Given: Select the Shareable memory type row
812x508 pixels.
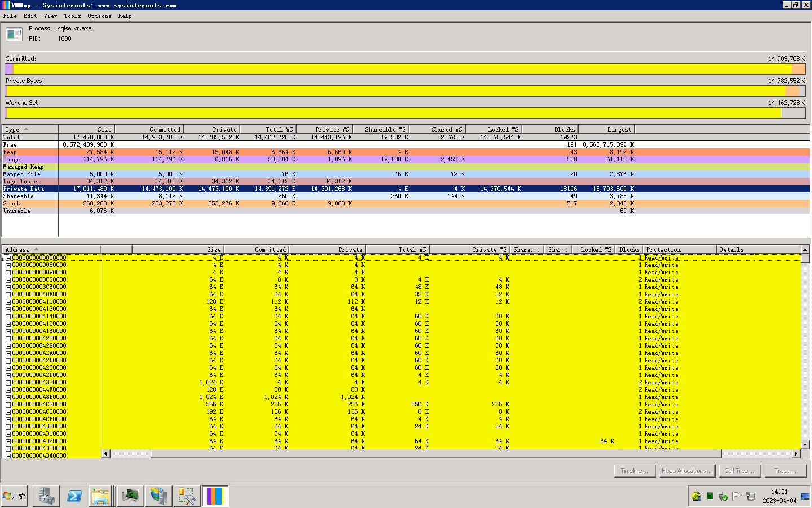Looking at the screenshot, I should [x=406, y=196].
